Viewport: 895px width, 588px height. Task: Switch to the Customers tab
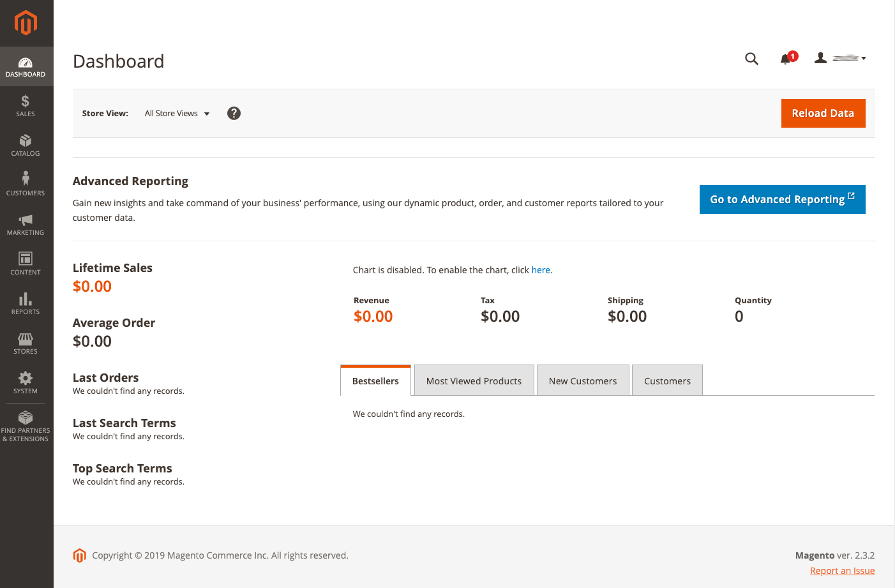[667, 381]
